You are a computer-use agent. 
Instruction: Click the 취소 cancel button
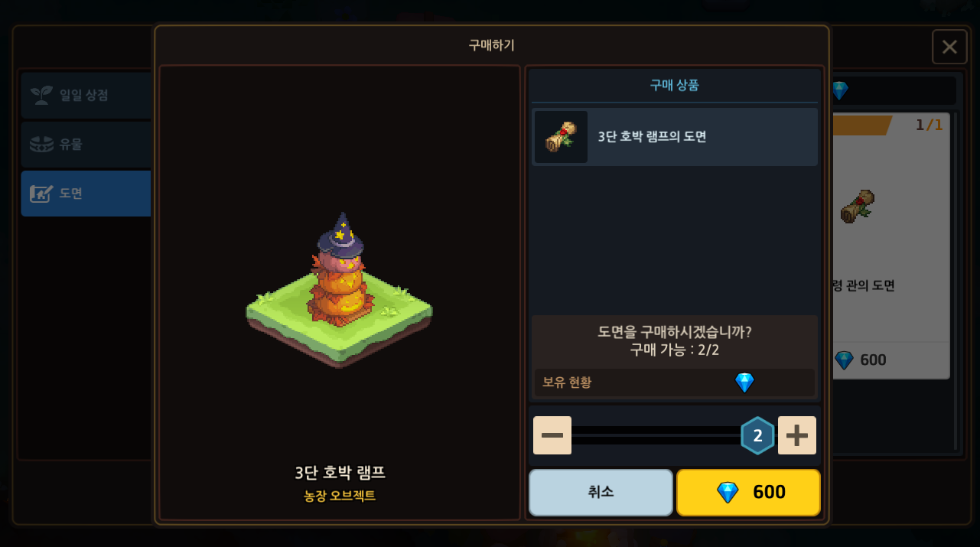pyautogui.click(x=601, y=492)
